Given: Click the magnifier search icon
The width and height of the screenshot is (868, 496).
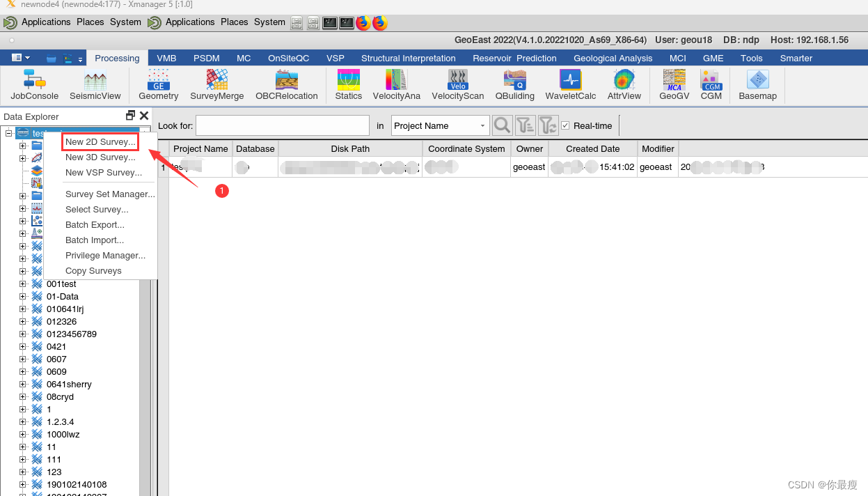Looking at the screenshot, I should pos(503,125).
